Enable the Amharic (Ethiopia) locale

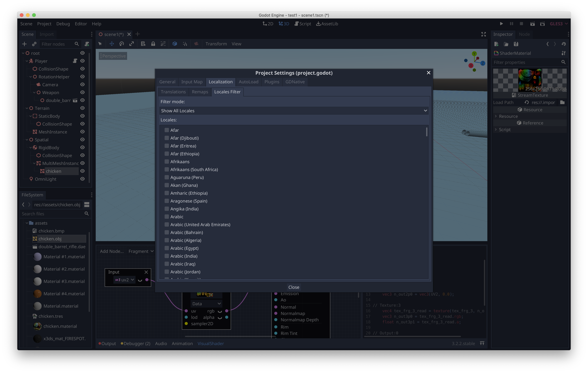pyautogui.click(x=167, y=193)
